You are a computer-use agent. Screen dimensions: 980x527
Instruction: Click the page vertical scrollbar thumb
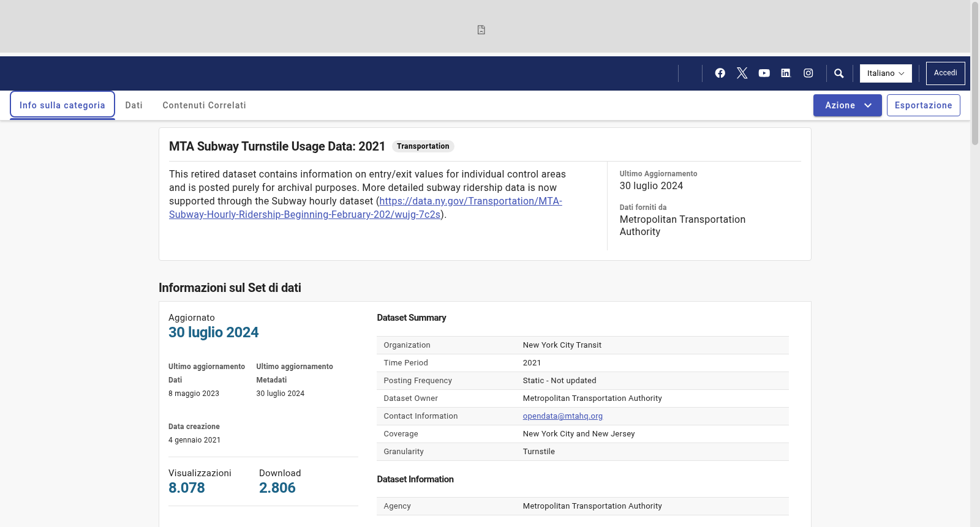click(x=975, y=73)
